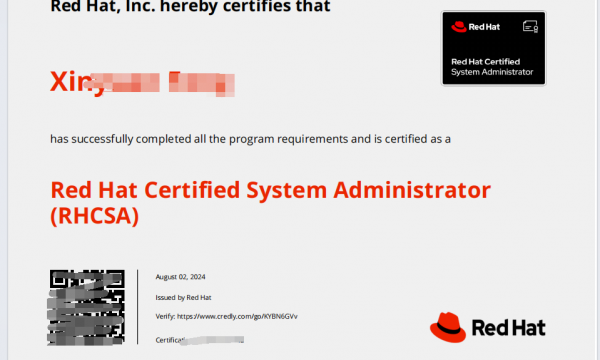The height and width of the screenshot is (360, 600).
Task: Click the large red fedora logo at the bottom
Action: (448, 327)
